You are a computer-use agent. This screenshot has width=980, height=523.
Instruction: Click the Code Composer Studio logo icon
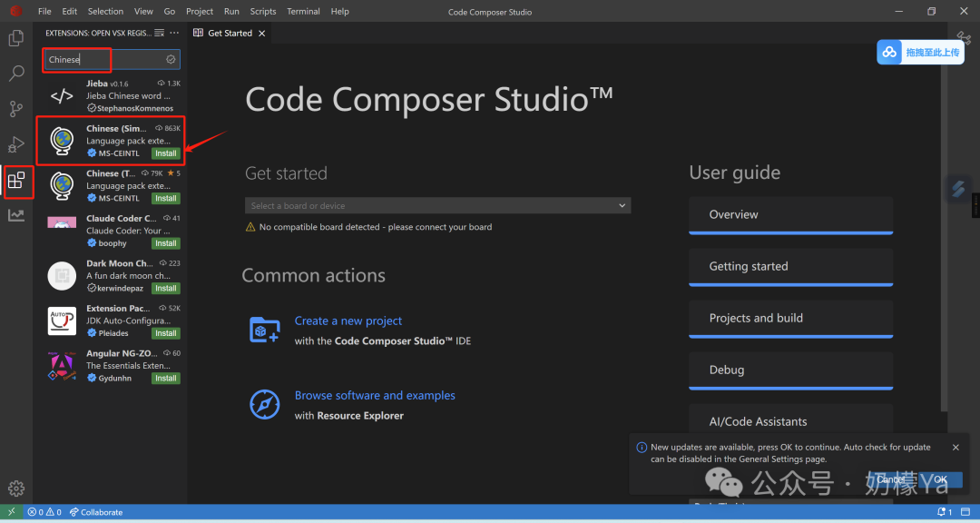16,11
